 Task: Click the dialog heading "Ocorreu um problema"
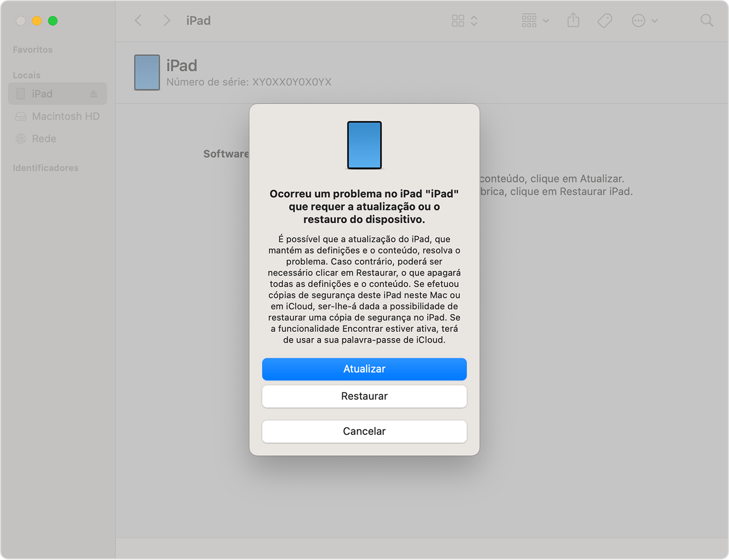(364, 207)
